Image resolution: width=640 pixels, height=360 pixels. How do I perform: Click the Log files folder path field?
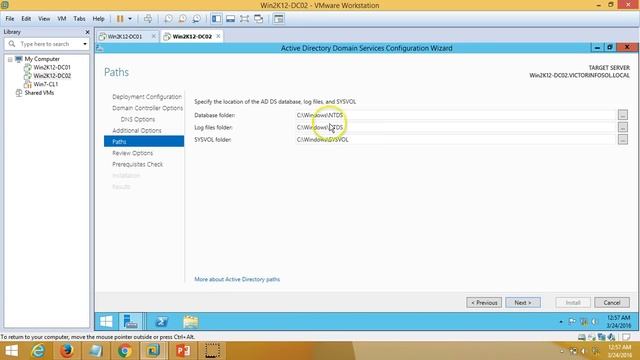[455, 127]
